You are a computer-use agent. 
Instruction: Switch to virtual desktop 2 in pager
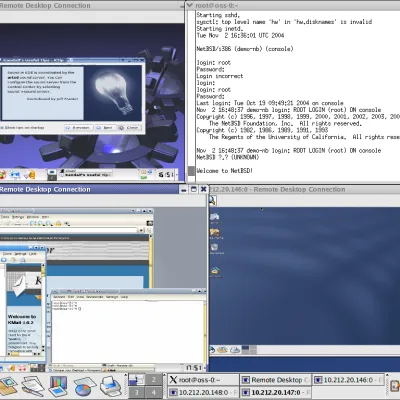point(153,380)
